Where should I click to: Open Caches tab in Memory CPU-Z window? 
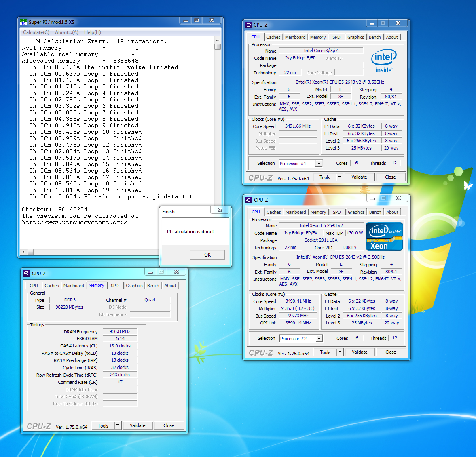click(x=52, y=286)
